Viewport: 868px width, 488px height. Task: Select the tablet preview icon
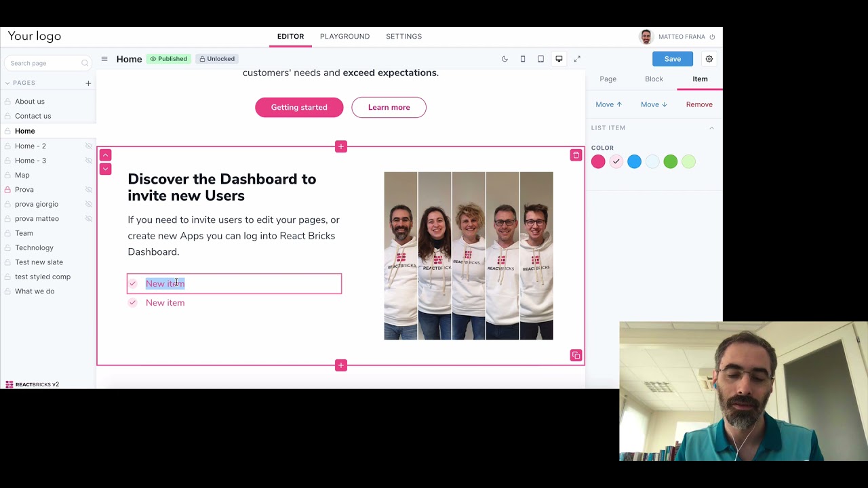[x=540, y=59]
